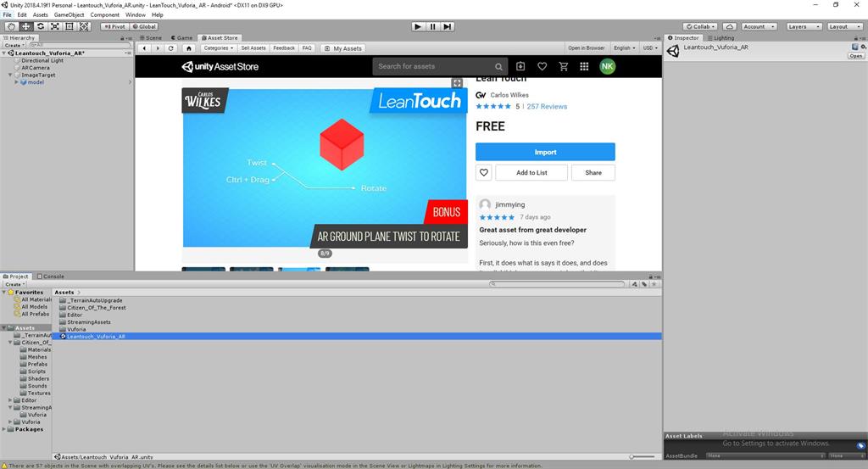Viewport: 868px width, 469px height.
Task: Open the English language dropdown
Action: (625, 48)
